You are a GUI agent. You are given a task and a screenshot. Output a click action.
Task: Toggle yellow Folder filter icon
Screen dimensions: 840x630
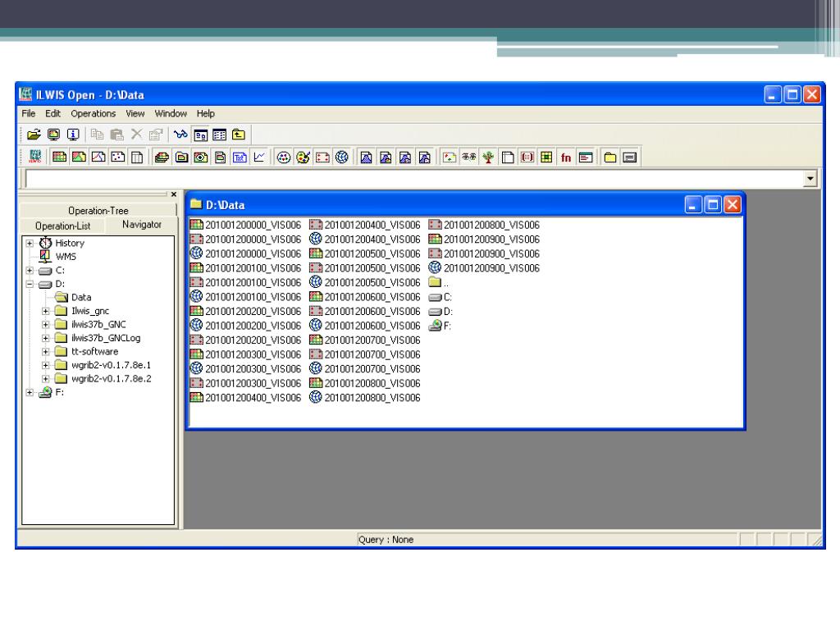(610, 157)
